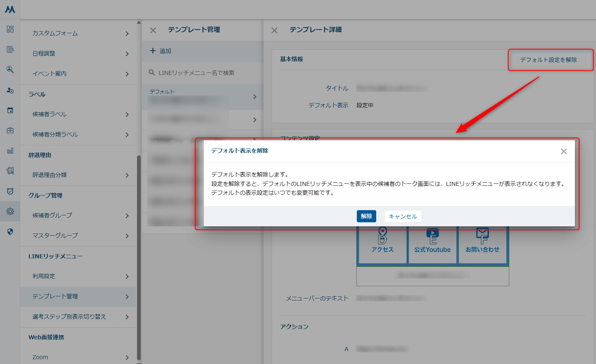Close the テンプレート詳細 panel
596x364 pixels.
pos(274,30)
